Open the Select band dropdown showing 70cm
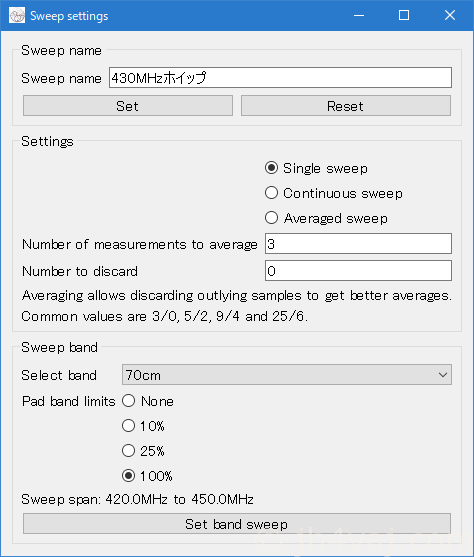Screen dimensions: 474x557 pyautogui.click(x=287, y=375)
